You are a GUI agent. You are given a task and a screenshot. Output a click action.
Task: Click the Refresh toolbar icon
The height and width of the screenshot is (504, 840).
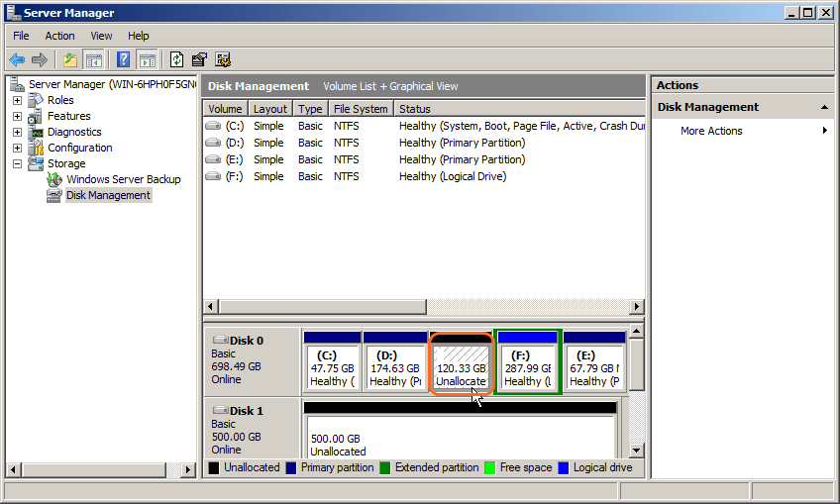point(176,59)
